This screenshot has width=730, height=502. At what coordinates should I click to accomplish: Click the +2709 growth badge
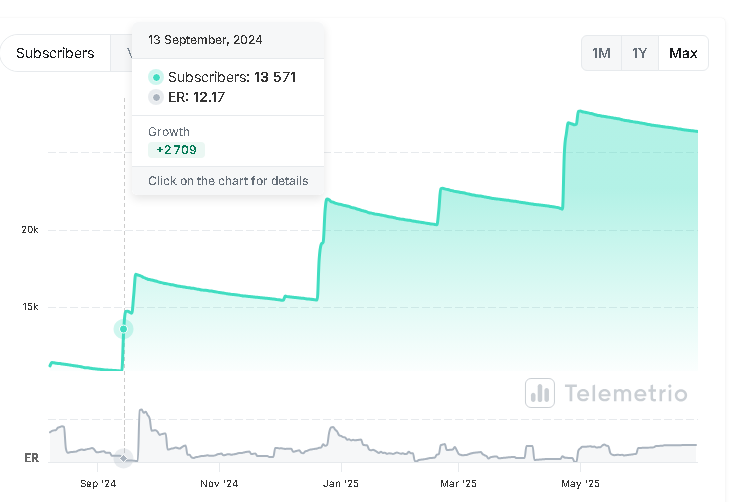(177, 150)
